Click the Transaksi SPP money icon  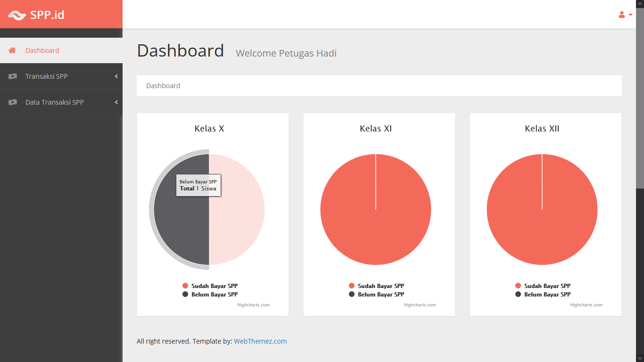click(x=12, y=76)
